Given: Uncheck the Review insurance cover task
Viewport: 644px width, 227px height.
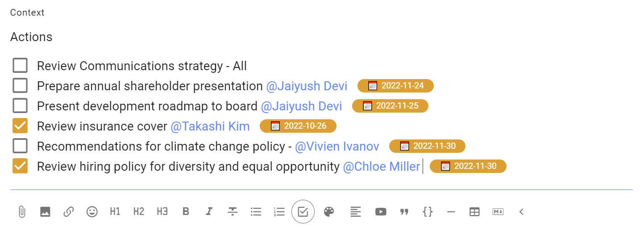Looking at the screenshot, I should [x=20, y=126].
